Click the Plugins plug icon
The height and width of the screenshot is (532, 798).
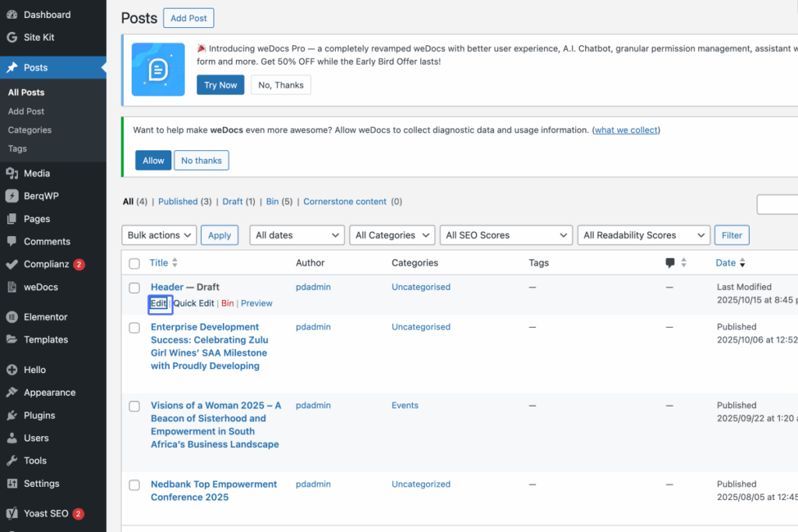[x=12, y=415]
